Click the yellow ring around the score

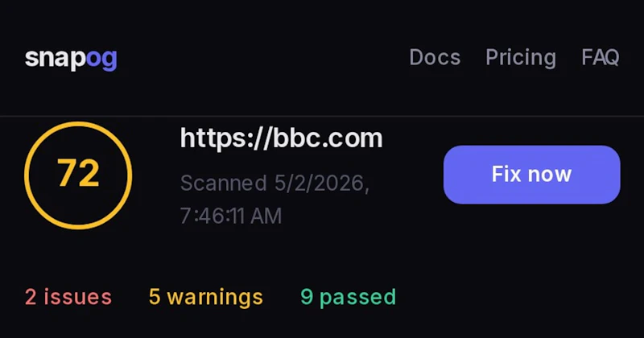[x=78, y=123]
